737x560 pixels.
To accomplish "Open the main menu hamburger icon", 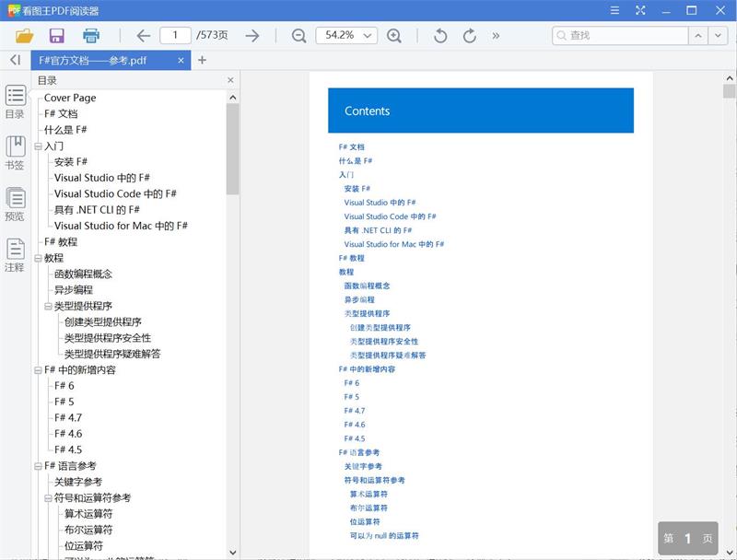I will coord(614,10).
